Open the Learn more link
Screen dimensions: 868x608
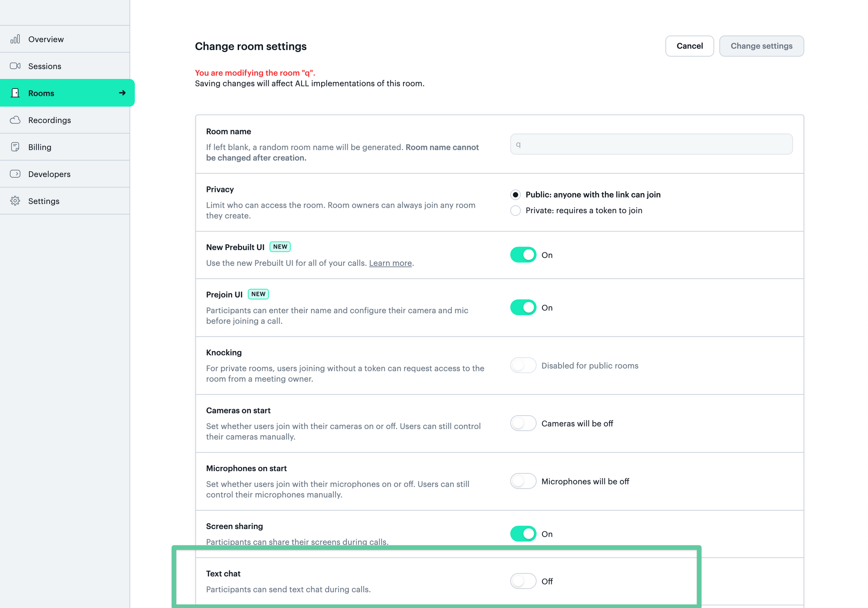390,263
